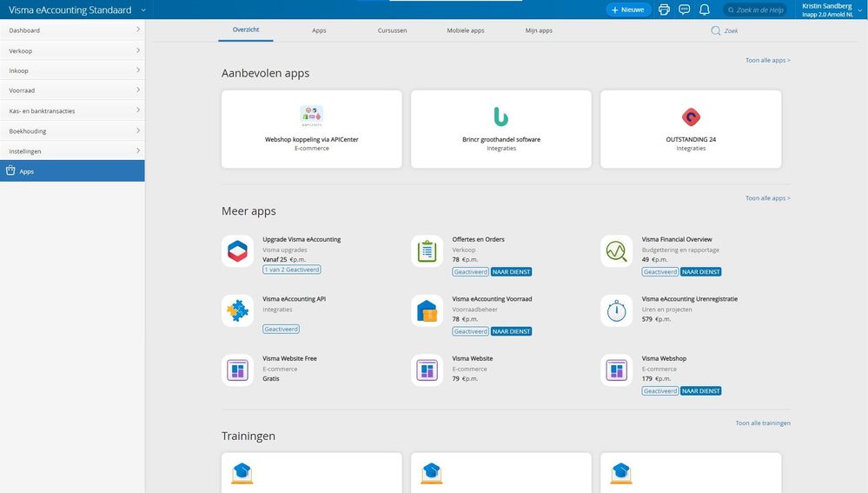
Task: Open Visma Financial Overview chart icon
Action: point(616,251)
